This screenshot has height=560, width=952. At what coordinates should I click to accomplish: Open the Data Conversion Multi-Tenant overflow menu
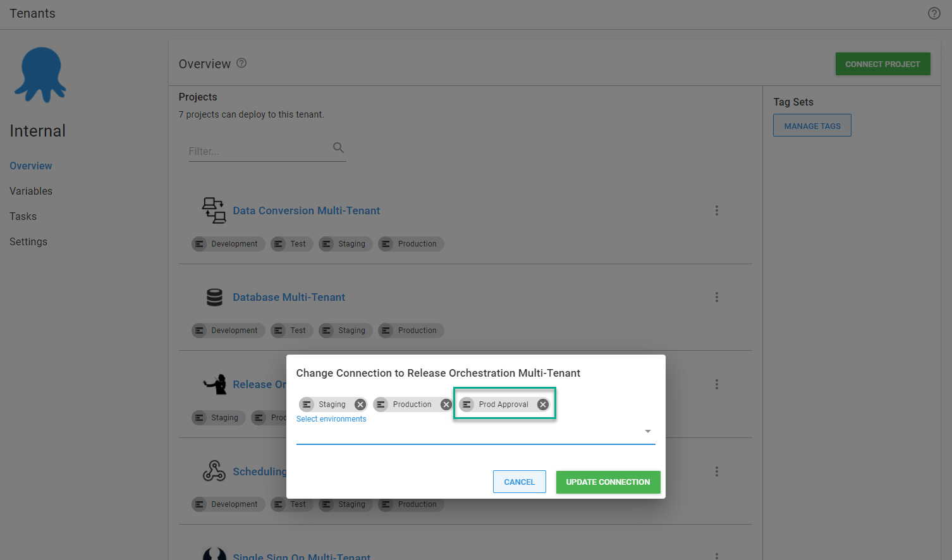(x=716, y=210)
